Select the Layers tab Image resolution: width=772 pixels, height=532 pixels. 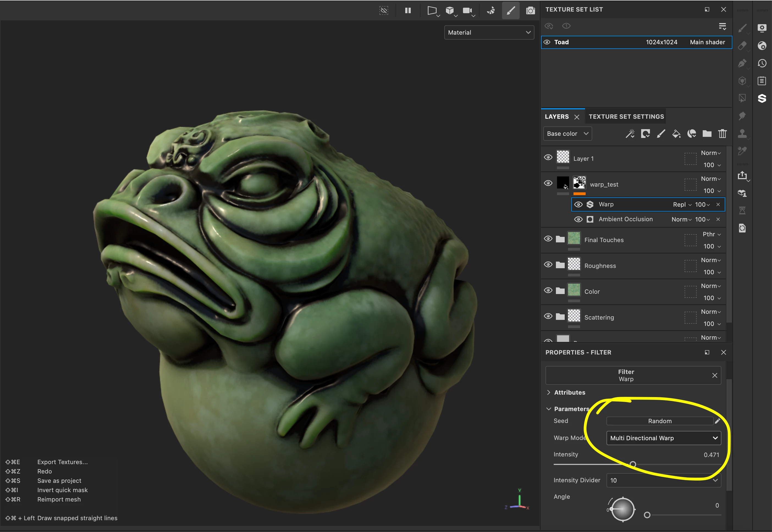pos(556,117)
